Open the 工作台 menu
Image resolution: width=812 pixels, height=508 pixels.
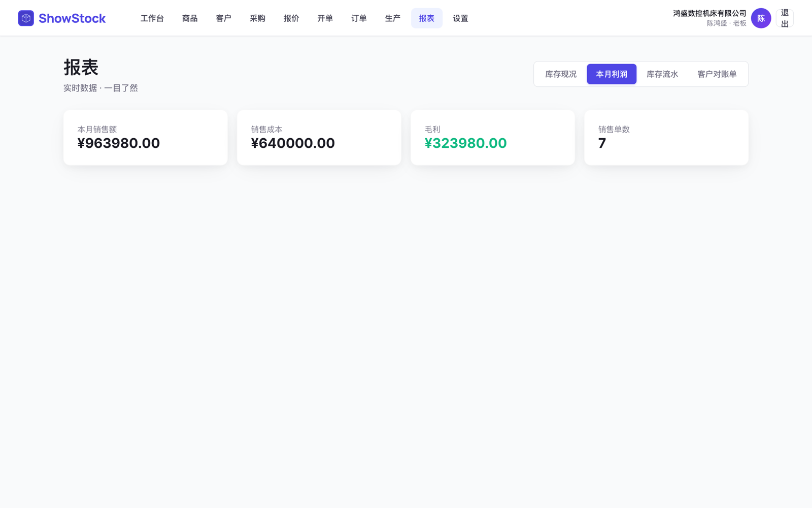coord(152,18)
